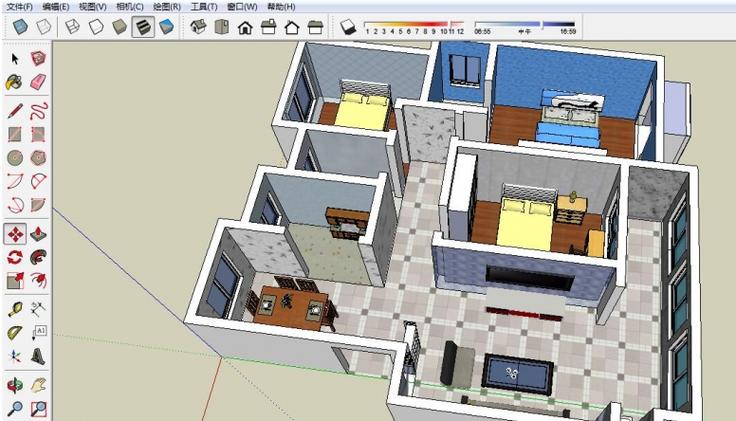Select the Orbit camera tool
The width and height of the screenshot is (736, 421).
click(15, 384)
